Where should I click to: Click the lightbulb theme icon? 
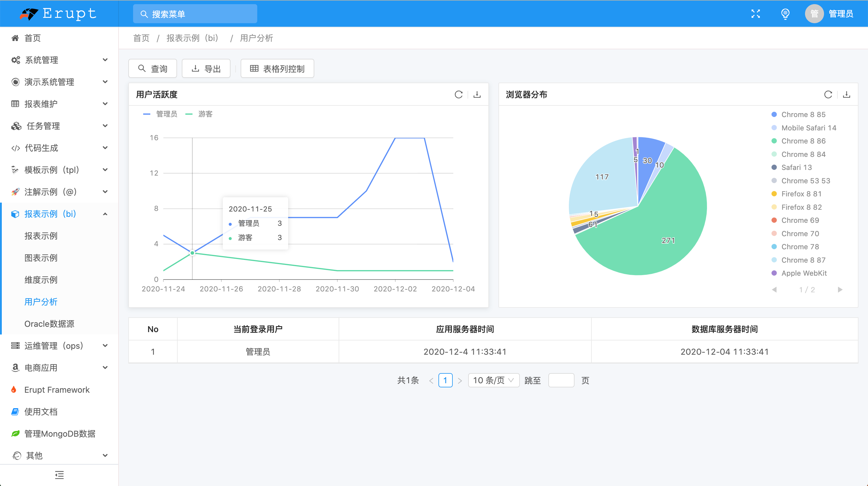pyautogui.click(x=785, y=14)
